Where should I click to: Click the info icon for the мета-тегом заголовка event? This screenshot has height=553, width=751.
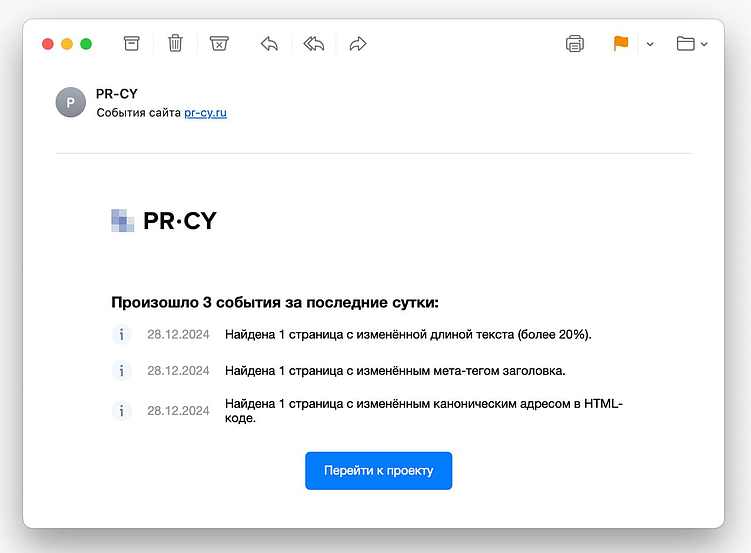tap(122, 371)
